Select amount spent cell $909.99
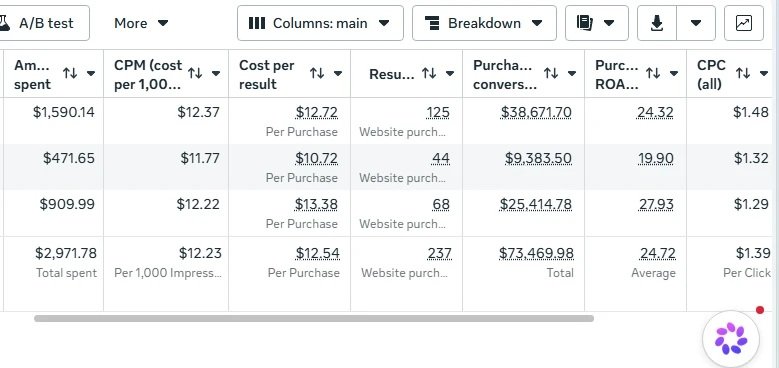Screen dimensions: 779x368 [x=67, y=204]
